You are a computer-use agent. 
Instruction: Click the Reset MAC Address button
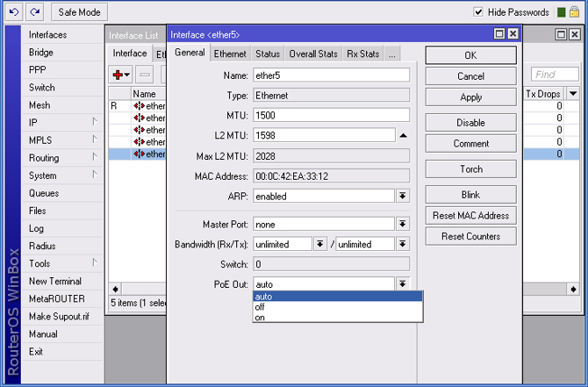(x=470, y=216)
